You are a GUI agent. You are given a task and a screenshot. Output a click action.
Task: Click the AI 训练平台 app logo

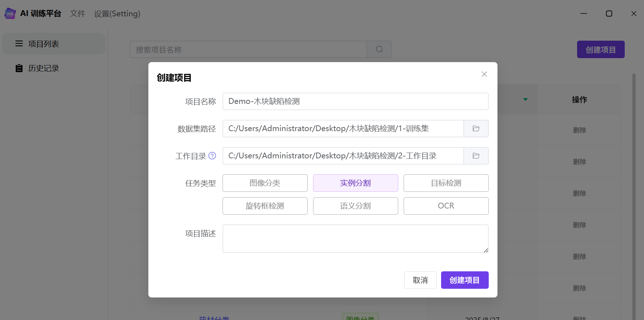point(10,14)
